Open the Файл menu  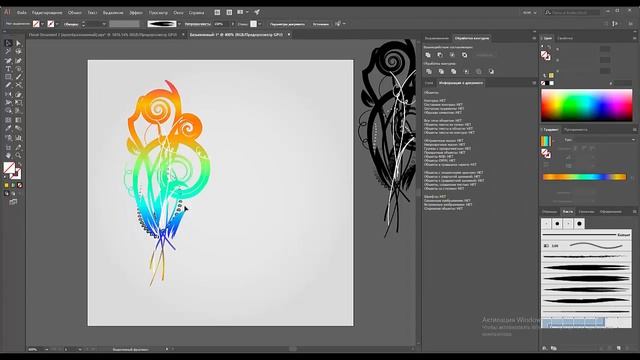22,13
